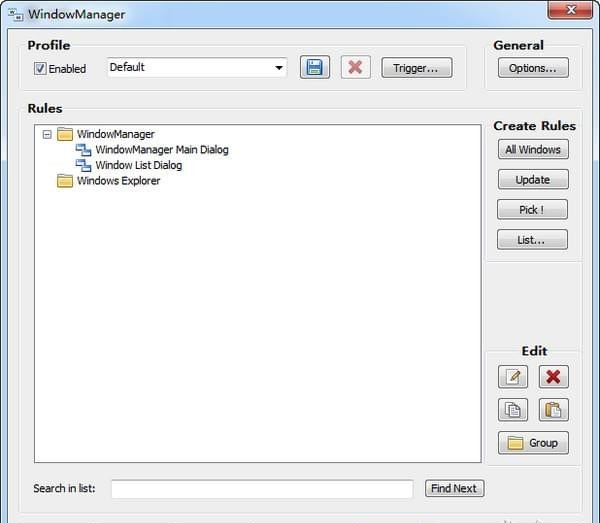Open the Options… dialog
The width and height of the screenshot is (600, 523).
coord(533,68)
